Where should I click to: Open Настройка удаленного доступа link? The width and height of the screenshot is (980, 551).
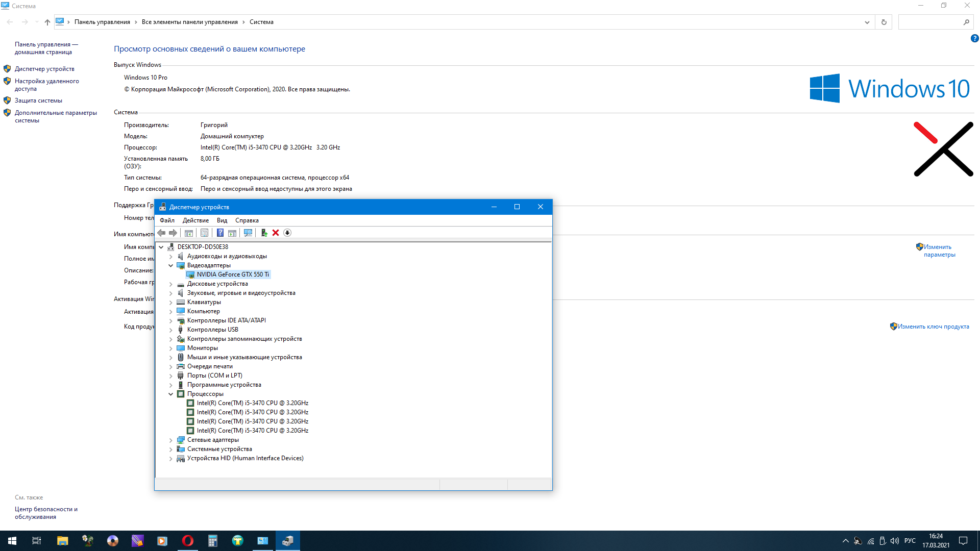pos(47,85)
